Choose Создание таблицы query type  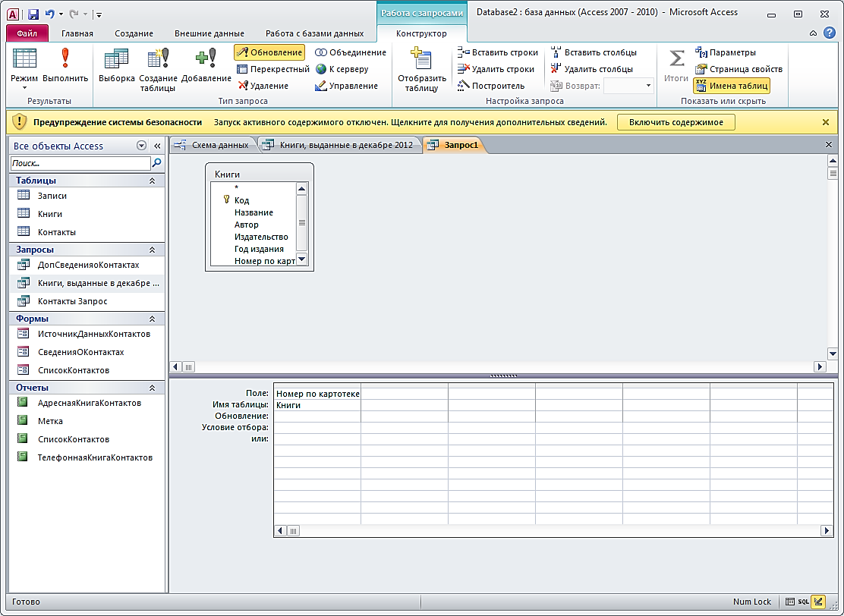click(158, 68)
